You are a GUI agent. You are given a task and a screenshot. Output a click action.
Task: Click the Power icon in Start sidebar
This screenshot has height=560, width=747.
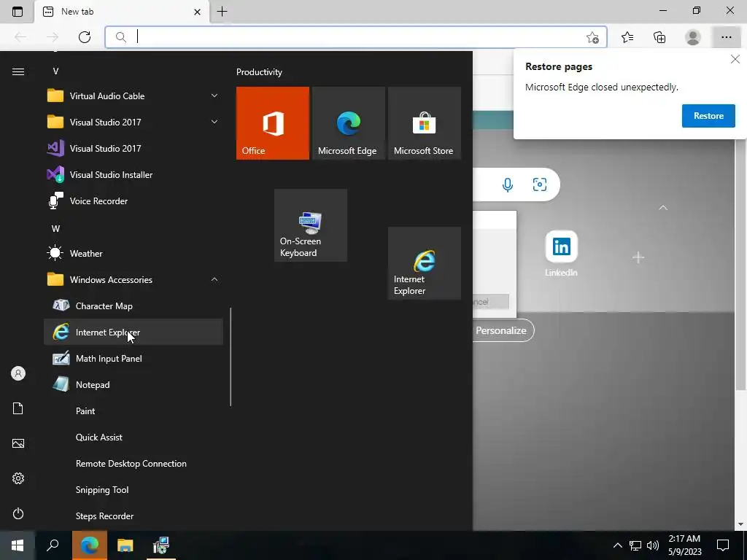[18, 513]
